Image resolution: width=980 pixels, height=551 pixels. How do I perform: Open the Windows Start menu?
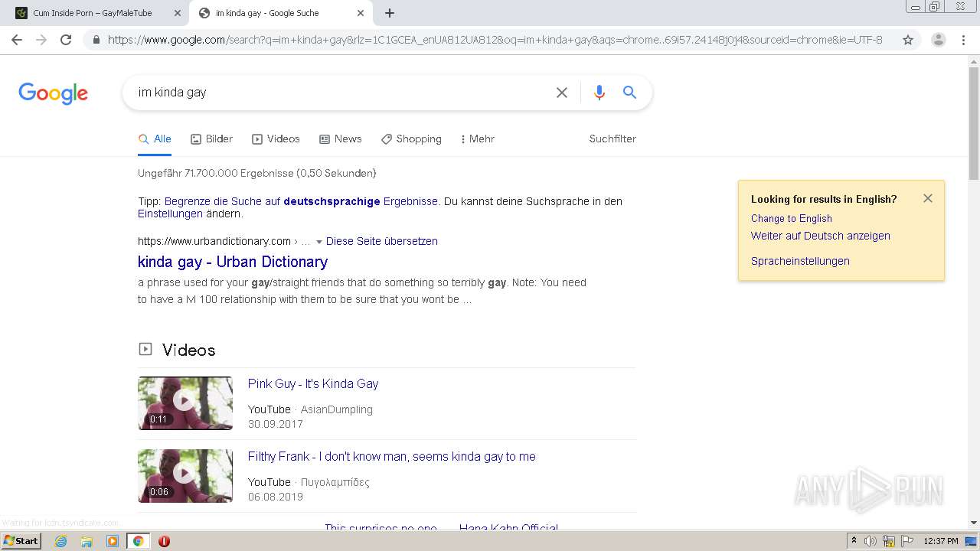tap(21, 541)
